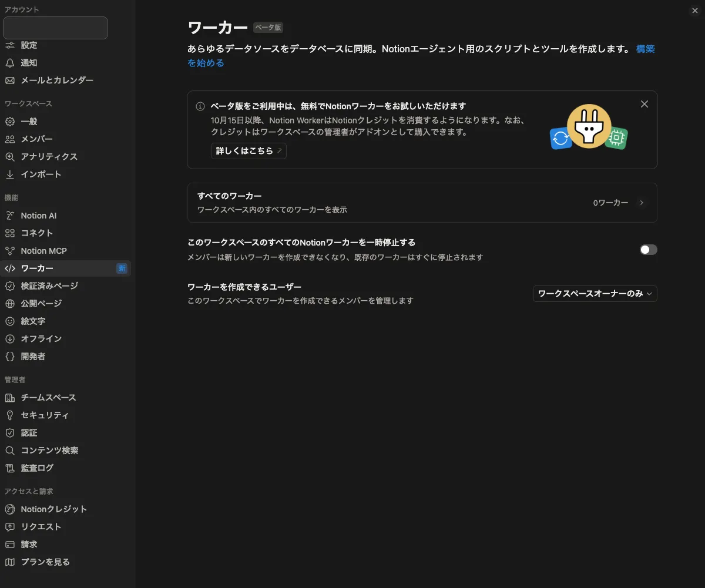Click the 絵文字 smiley icon
Image resolution: width=705 pixels, height=588 pixels.
10,321
